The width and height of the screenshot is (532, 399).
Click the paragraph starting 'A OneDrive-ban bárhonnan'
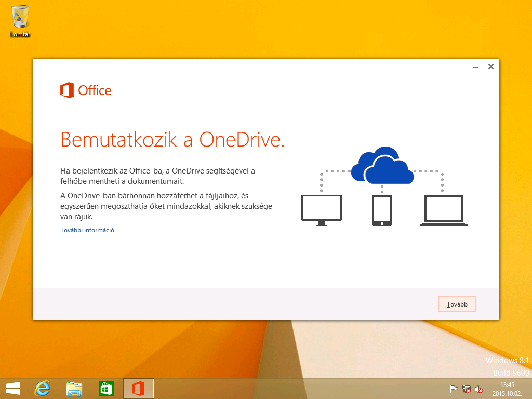(166, 206)
